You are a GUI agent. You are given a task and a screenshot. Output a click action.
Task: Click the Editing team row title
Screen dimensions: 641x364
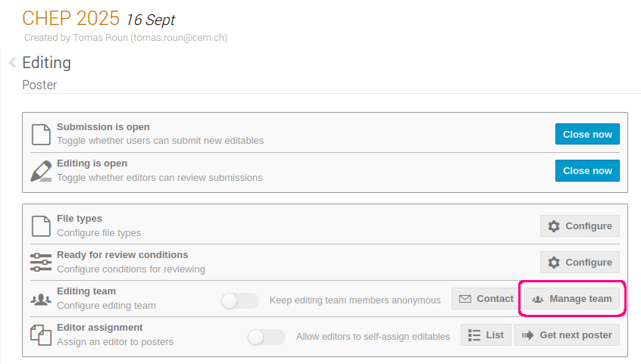click(x=86, y=291)
